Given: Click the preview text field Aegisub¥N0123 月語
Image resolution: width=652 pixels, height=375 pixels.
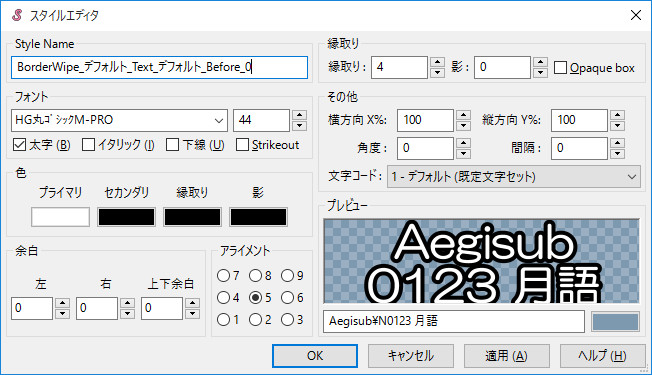Looking at the screenshot, I should 454,321.
